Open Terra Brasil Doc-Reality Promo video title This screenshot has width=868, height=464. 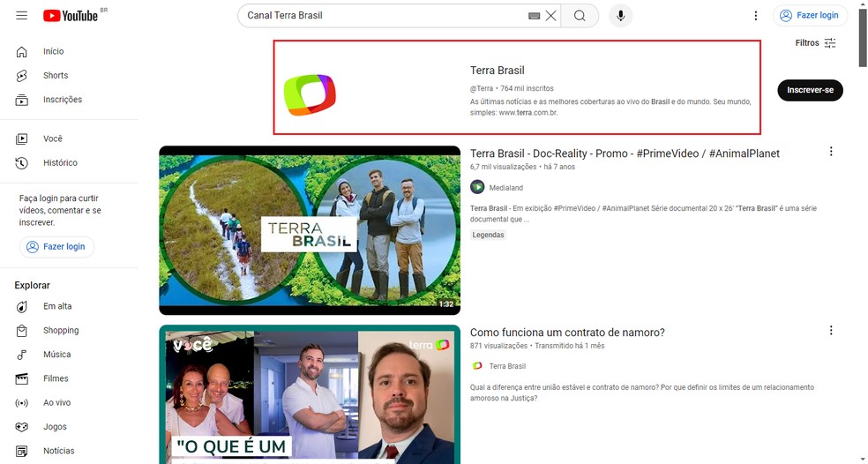pyautogui.click(x=625, y=153)
